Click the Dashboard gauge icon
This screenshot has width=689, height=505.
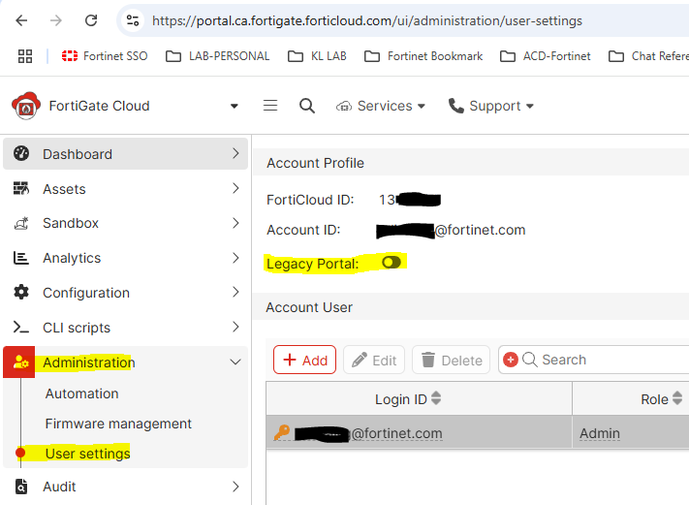point(21,154)
